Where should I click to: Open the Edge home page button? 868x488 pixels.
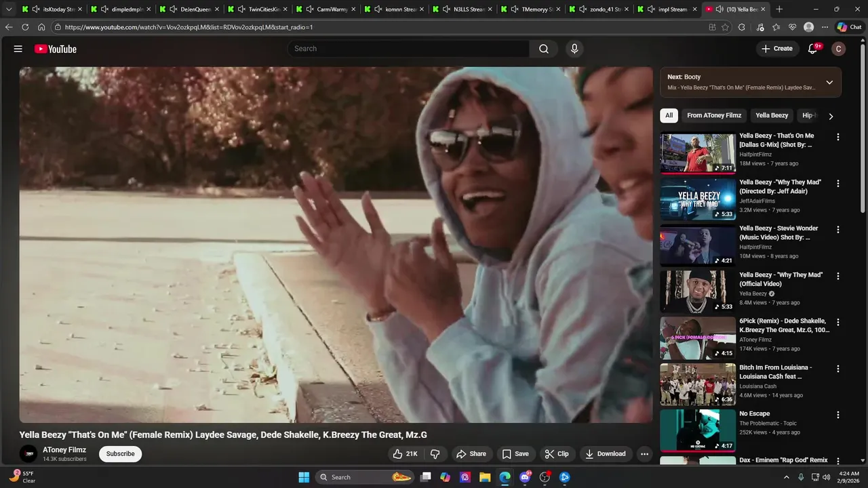41,27
